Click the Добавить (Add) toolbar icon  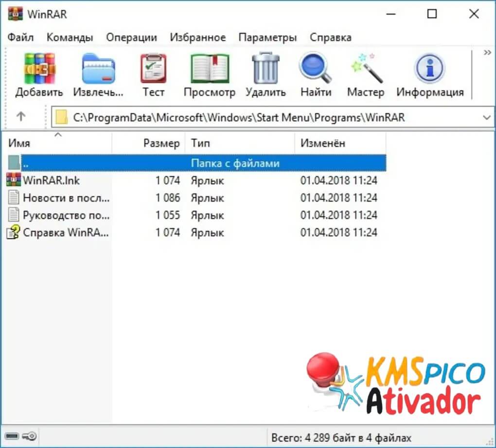point(39,69)
